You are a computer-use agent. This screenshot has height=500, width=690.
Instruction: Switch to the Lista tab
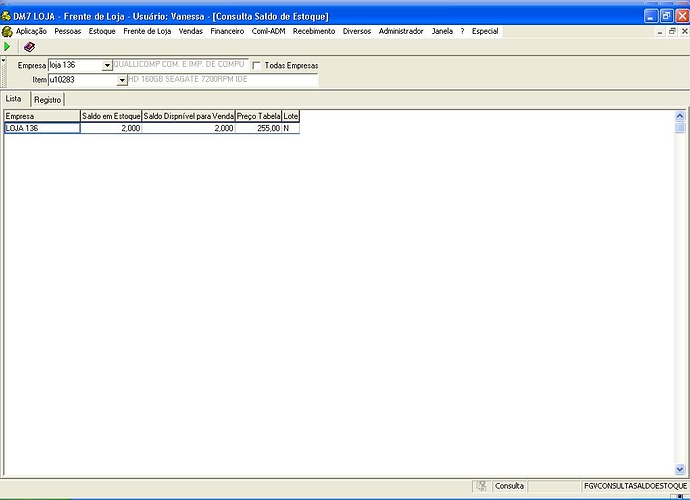[14, 99]
